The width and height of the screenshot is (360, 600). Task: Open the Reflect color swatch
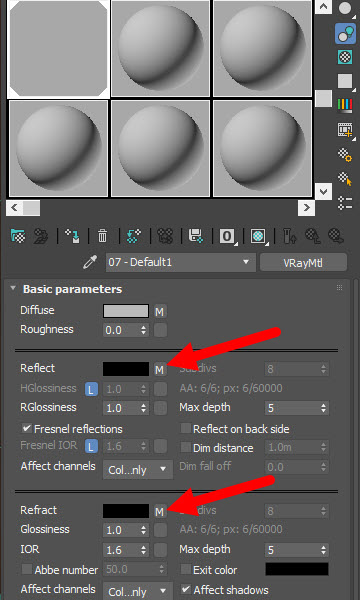point(126,369)
